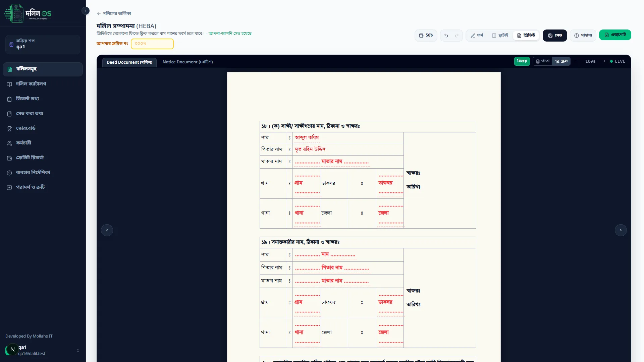
Task: Select স্ক্রল scroll view mode
Action: [561, 61]
